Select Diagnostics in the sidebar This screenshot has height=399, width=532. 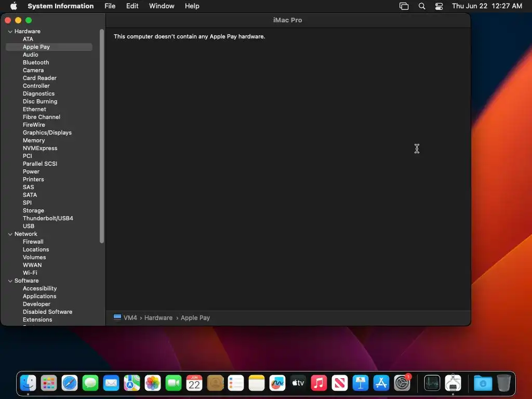(x=38, y=94)
